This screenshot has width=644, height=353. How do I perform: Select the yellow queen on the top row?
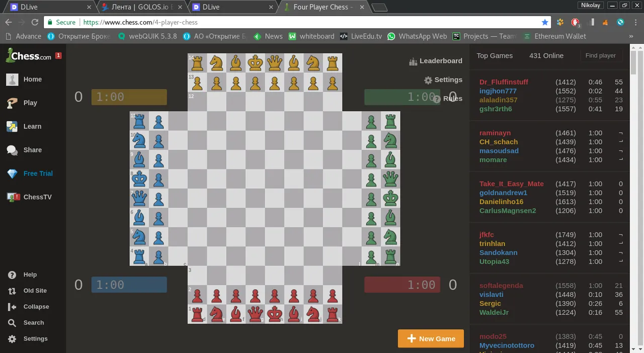275,63
